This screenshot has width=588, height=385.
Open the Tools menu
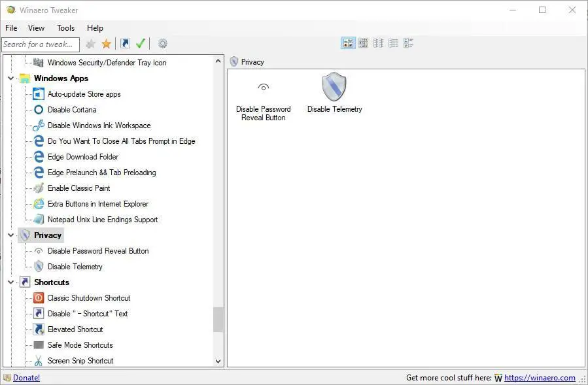(65, 28)
